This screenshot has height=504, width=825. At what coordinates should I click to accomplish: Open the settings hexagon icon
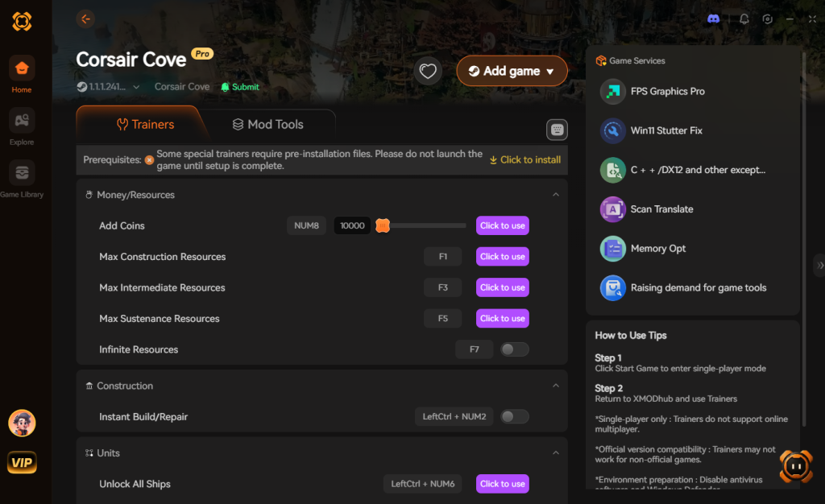pos(768,19)
